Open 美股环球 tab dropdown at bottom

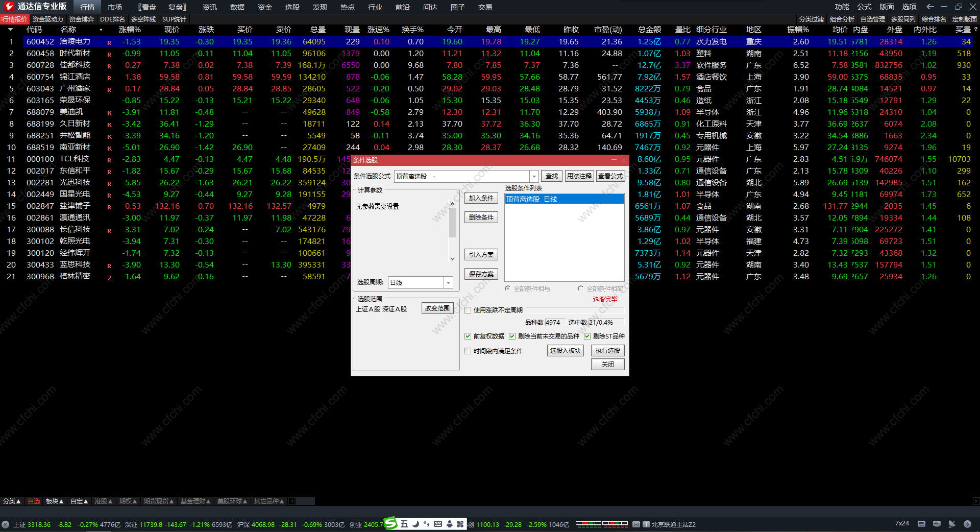(232, 501)
